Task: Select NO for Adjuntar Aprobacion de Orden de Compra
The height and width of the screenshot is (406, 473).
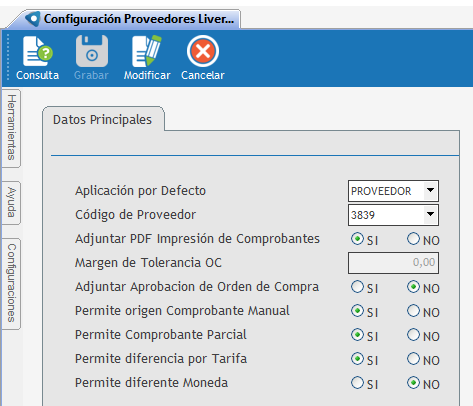Action: pos(413,287)
